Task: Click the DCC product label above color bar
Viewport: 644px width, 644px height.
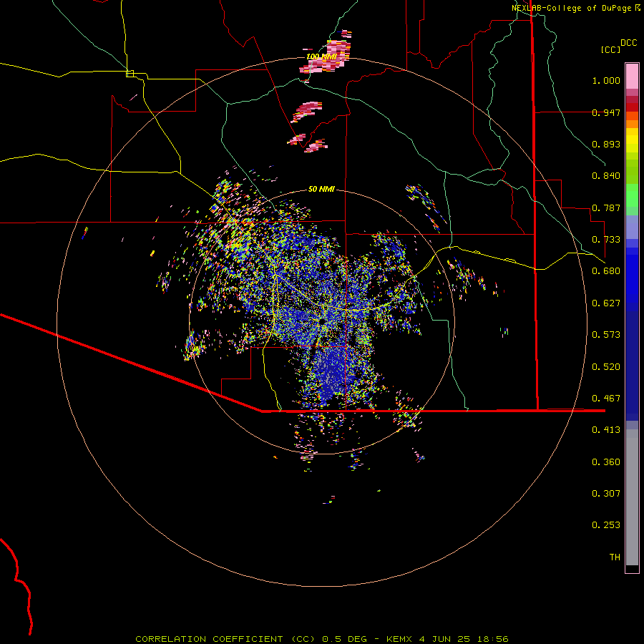Action: tap(628, 43)
